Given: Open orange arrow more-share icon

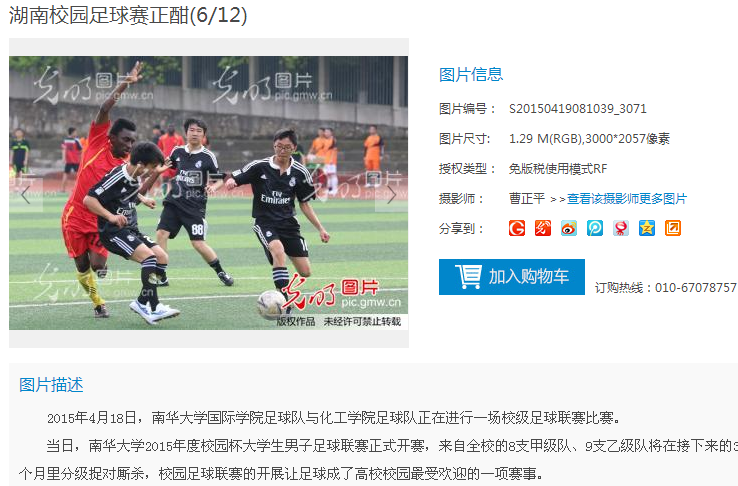Looking at the screenshot, I should tap(673, 228).
